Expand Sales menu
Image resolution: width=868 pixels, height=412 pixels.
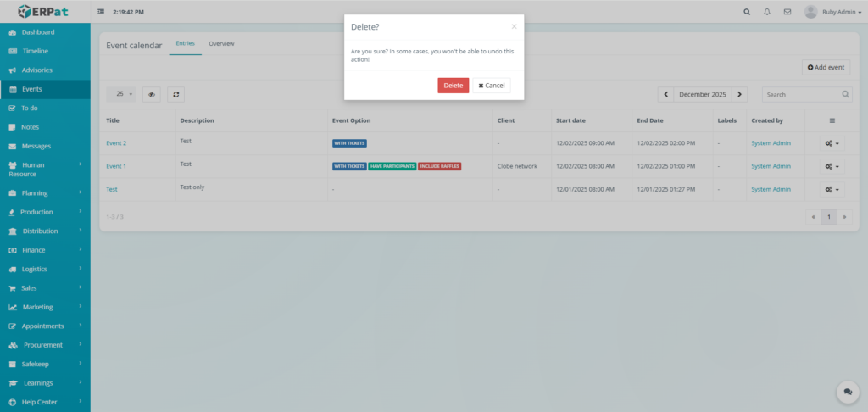click(45, 288)
